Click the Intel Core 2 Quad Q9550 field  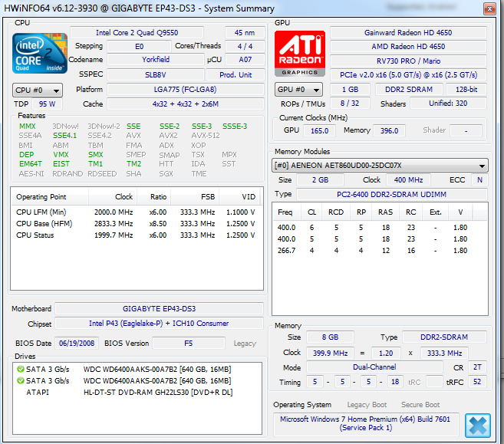tap(137, 33)
